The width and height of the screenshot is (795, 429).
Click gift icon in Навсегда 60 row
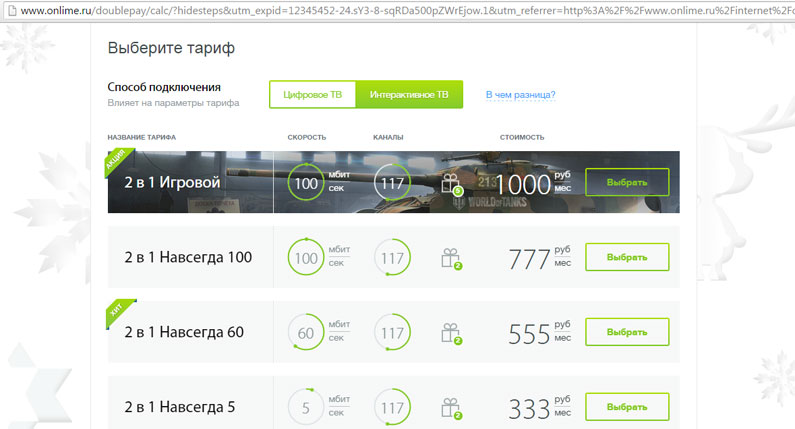(x=450, y=333)
